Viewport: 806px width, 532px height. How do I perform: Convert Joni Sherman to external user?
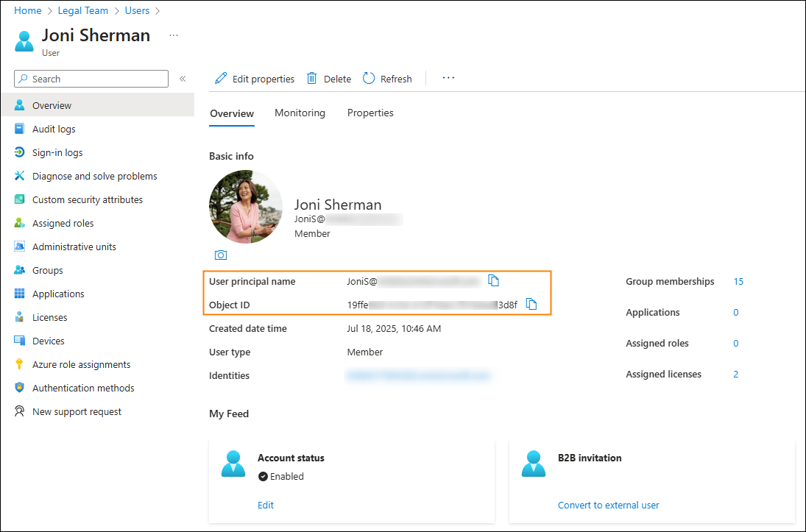click(608, 505)
